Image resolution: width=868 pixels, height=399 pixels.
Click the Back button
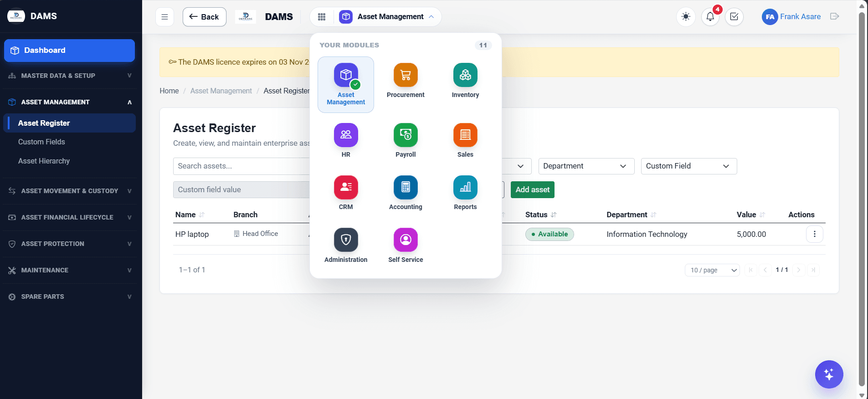click(x=204, y=17)
